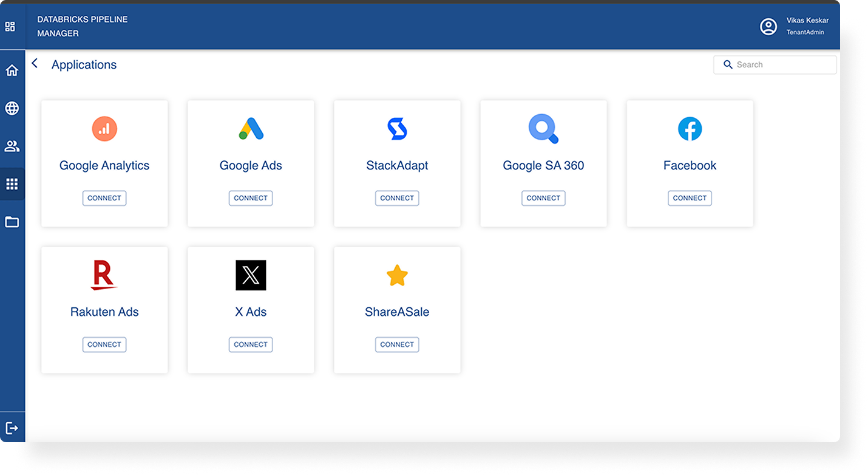Click the X Ads logo thumbnail
This screenshot has height=475, width=868.
coord(251,275)
